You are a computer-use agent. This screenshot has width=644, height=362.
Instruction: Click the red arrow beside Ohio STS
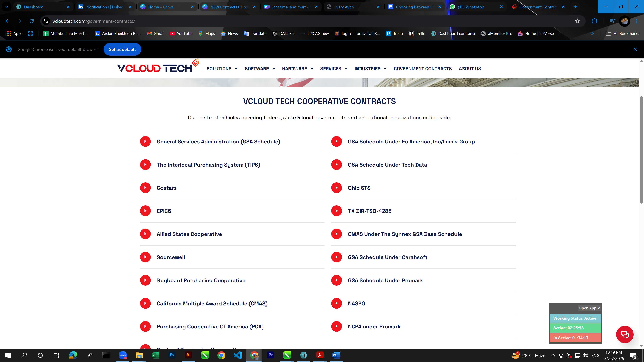click(x=336, y=188)
